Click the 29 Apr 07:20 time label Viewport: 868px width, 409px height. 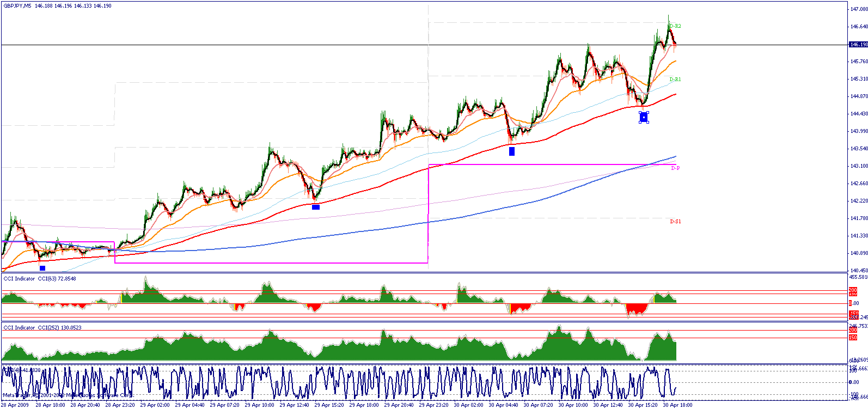click(225, 405)
